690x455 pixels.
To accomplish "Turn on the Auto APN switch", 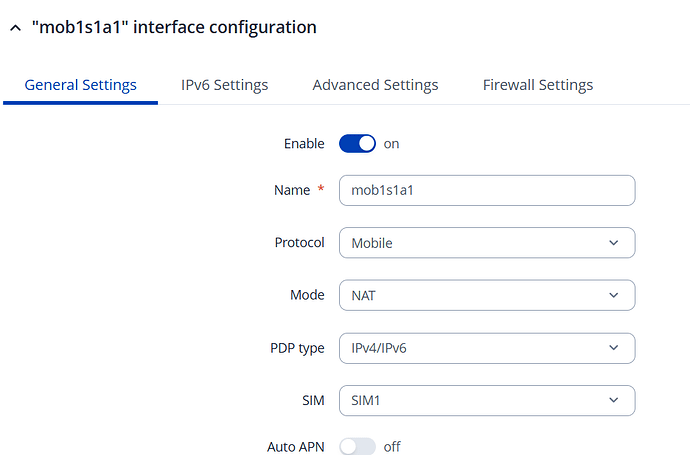I will click(x=357, y=447).
